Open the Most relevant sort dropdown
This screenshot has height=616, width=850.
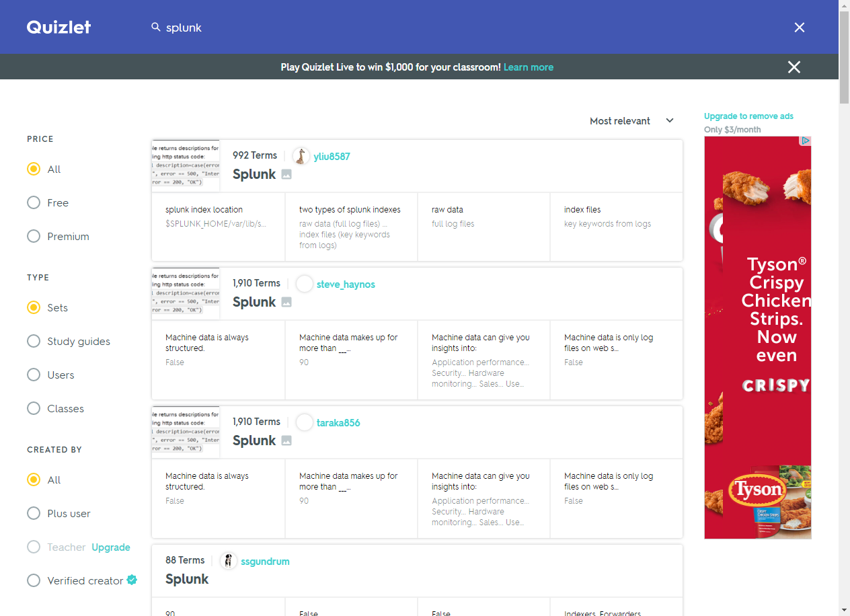(x=631, y=121)
